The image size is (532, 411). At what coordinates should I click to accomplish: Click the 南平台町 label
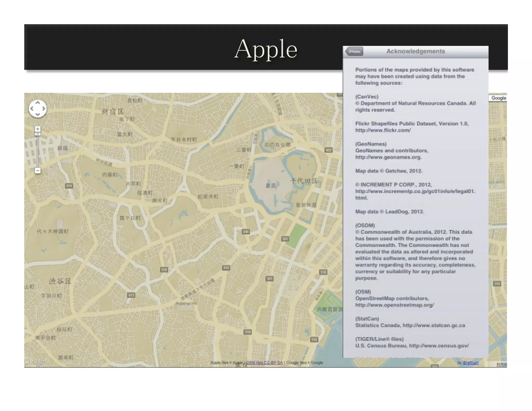click(x=45, y=338)
